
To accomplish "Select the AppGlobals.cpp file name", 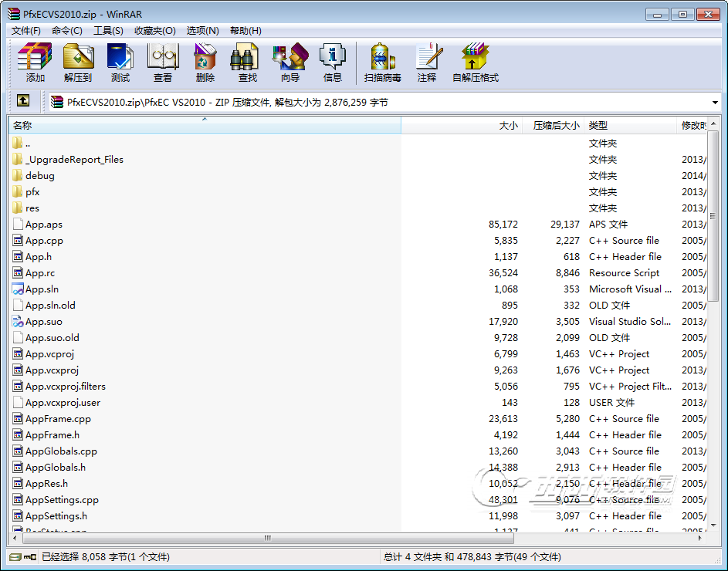I will coord(61,451).
